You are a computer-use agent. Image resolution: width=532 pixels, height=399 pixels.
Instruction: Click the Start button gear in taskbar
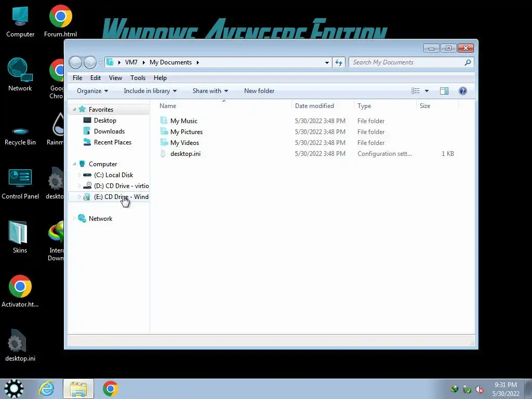coord(14,389)
